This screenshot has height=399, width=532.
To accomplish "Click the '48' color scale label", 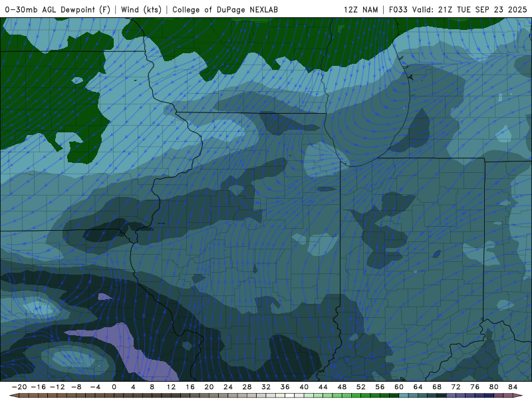I will coord(342,387).
